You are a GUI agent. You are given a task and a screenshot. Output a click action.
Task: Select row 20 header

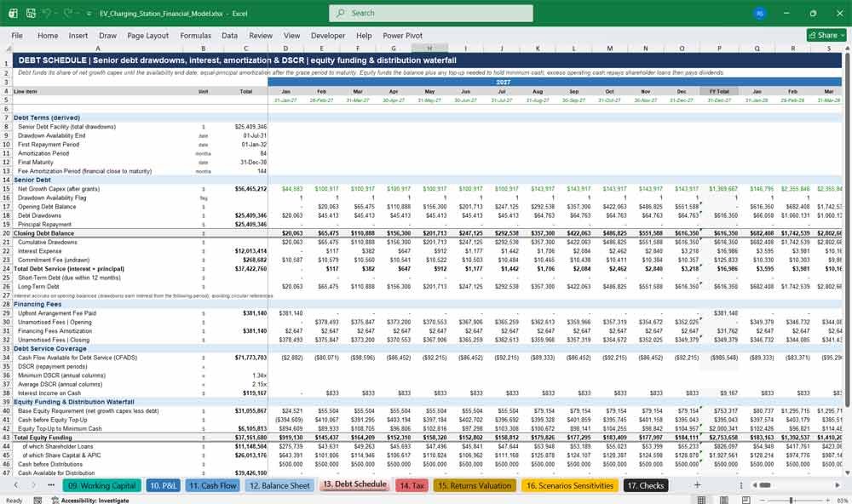(7, 233)
